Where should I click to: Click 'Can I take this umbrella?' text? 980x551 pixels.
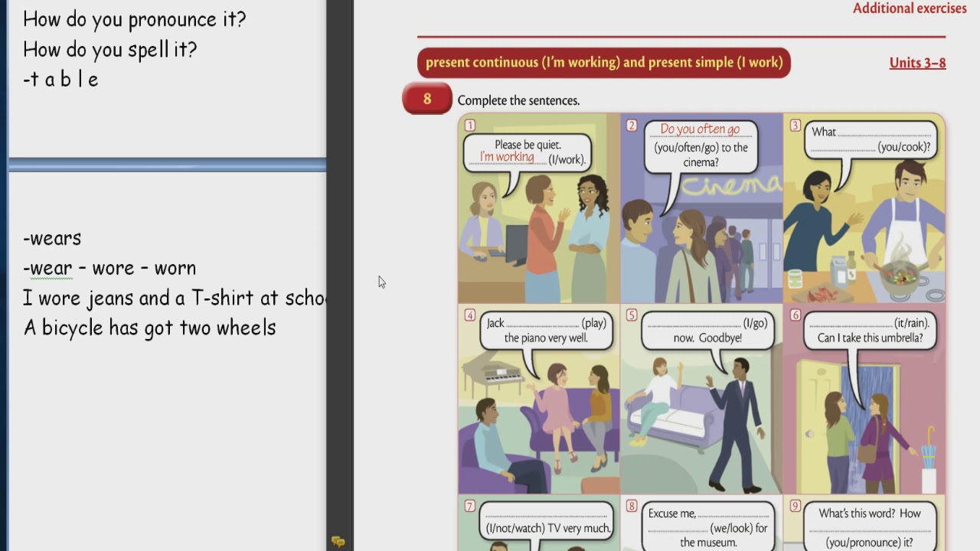[870, 337]
